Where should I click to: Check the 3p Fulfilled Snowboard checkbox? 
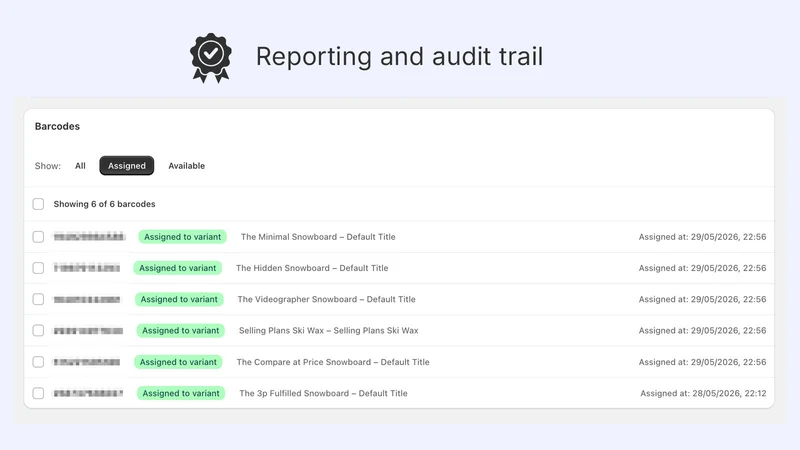[x=38, y=393]
